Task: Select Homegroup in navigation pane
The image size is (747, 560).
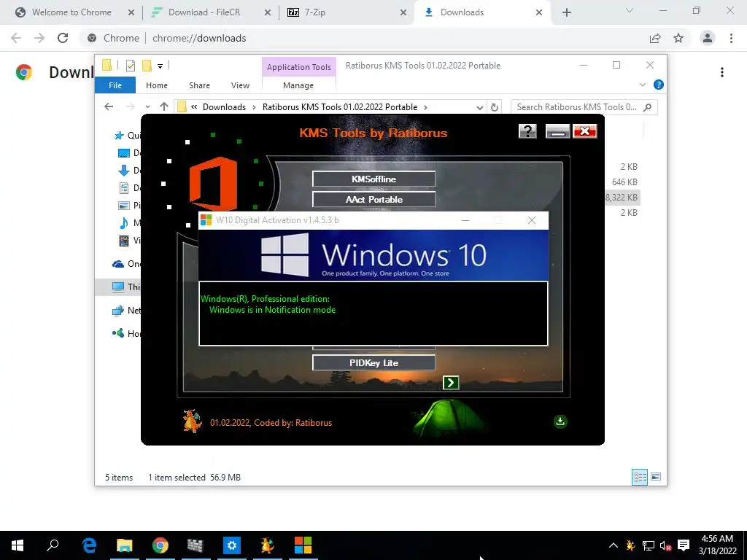Action: pyautogui.click(x=127, y=333)
